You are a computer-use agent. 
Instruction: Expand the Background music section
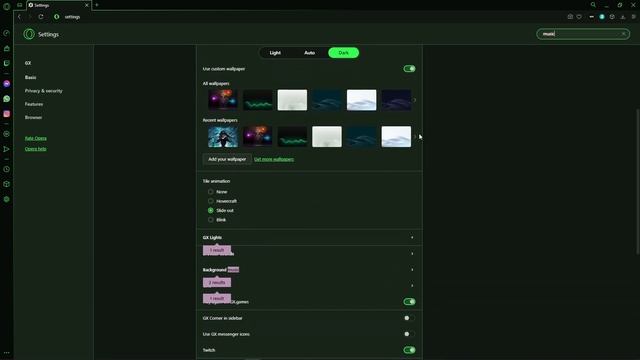coord(309,269)
